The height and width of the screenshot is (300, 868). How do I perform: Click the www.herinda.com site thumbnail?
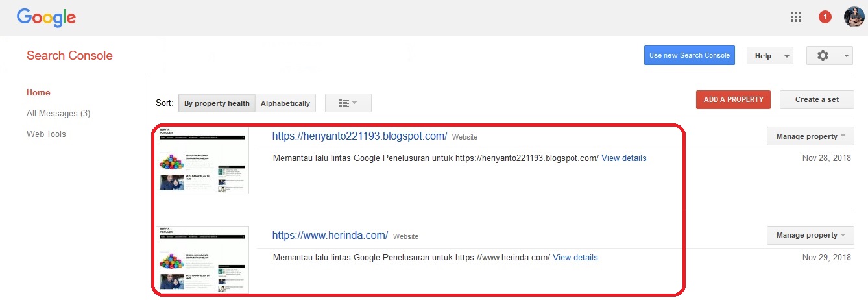(202, 259)
